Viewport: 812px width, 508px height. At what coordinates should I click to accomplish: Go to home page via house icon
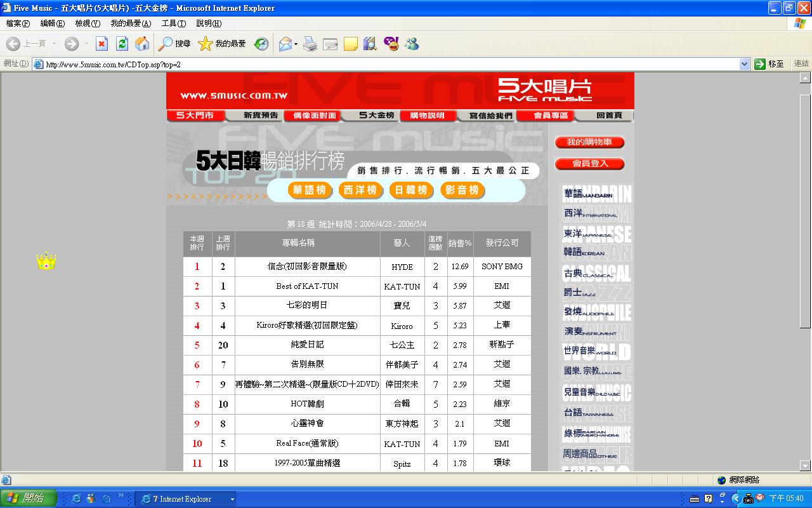[142, 44]
